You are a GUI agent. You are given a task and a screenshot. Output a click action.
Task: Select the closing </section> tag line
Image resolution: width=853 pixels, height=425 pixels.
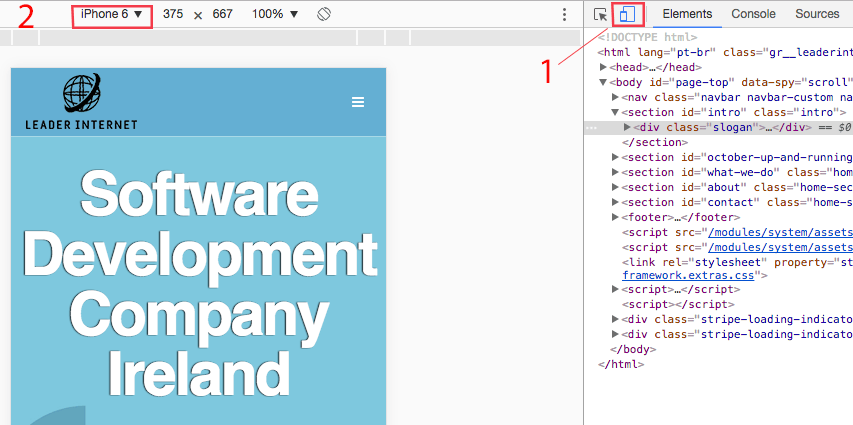[655, 143]
